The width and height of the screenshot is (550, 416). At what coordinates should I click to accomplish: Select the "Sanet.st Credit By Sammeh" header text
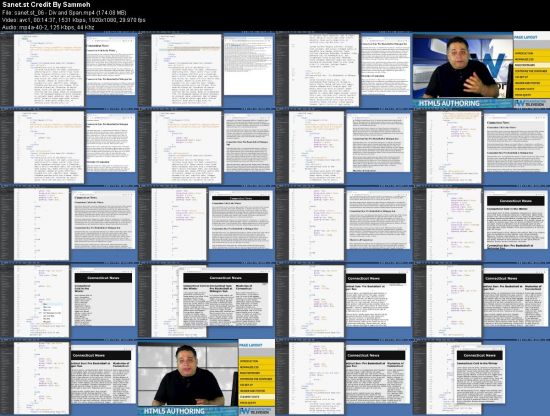[x=46, y=5]
